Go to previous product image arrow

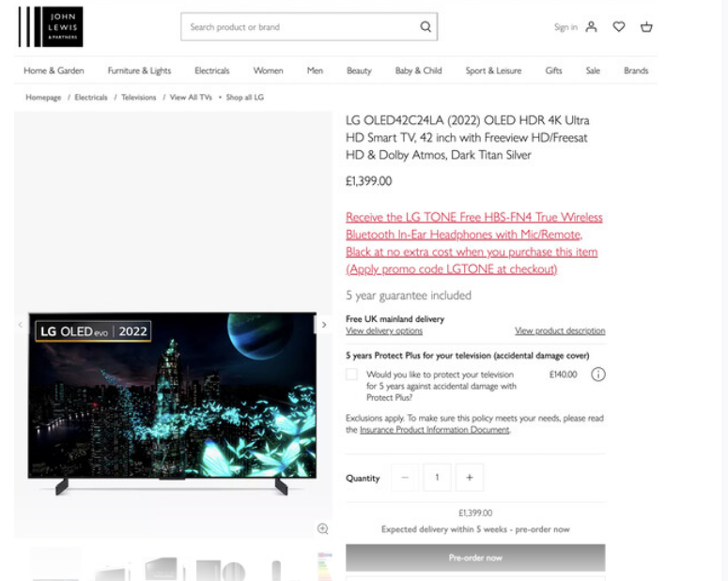tap(20, 325)
